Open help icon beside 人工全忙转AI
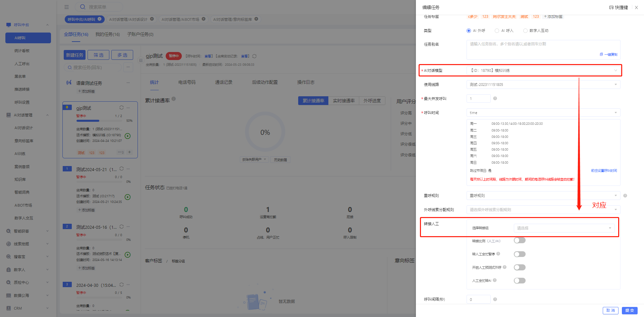This screenshot has width=644, height=317. (x=495, y=280)
